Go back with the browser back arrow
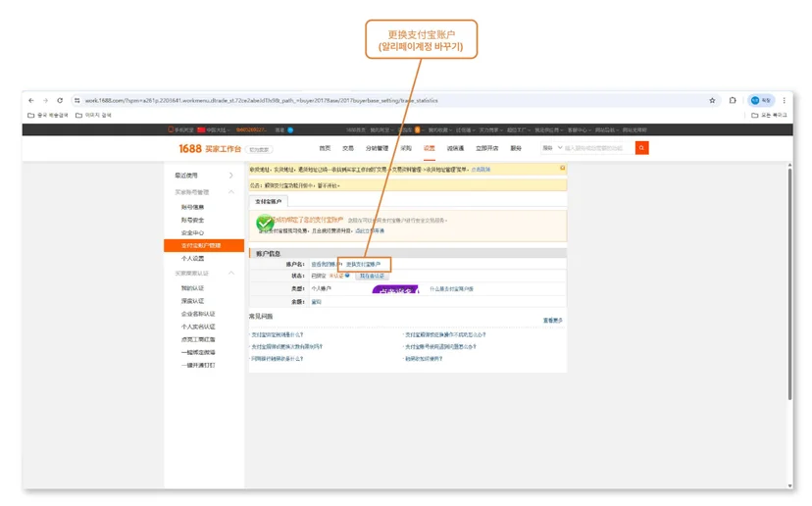The image size is (812, 506). coord(31,100)
